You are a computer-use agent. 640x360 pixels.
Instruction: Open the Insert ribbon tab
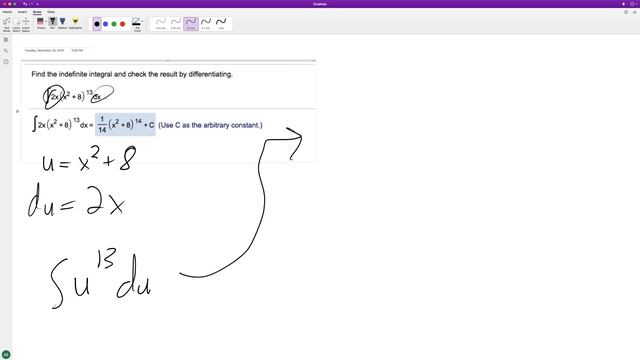point(22,12)
